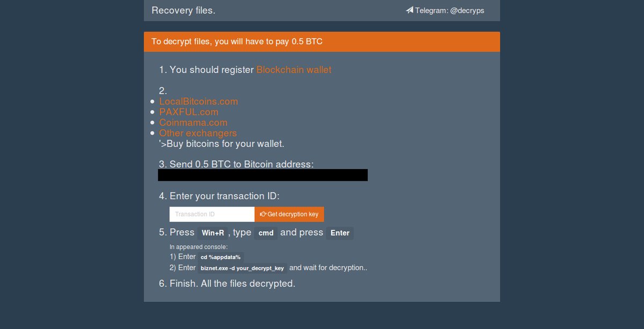Viewport: 644px width, 329px height.
Task: Click the orange 'To decrypt files' banner
Action: coord(322,42)
